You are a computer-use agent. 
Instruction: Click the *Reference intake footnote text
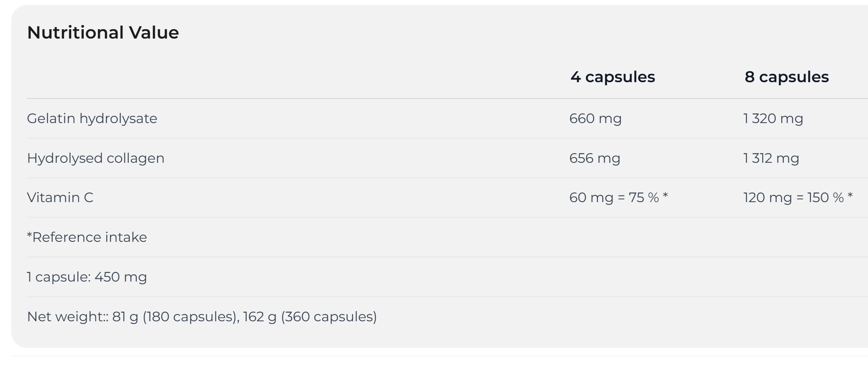coord(87,237)
